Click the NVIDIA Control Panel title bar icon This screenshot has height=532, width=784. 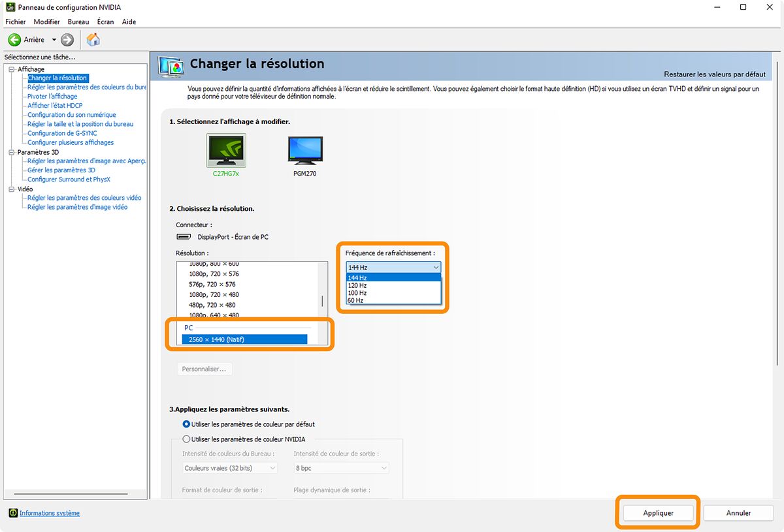pyautogui.click(x=10, y=7)
